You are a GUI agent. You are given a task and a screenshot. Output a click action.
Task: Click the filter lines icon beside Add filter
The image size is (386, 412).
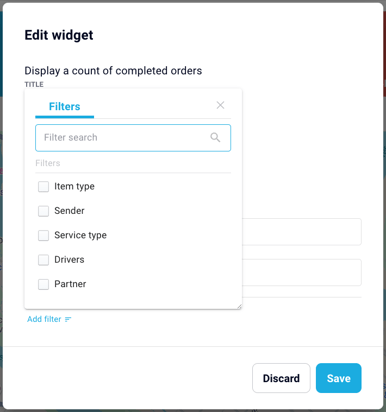click(68, 319)
